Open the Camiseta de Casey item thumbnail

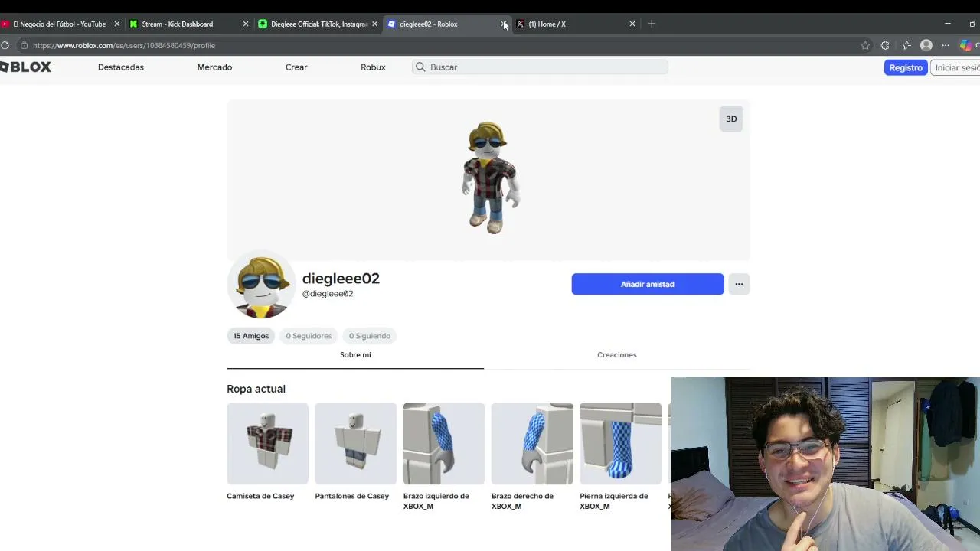click(x=267, y=444)
